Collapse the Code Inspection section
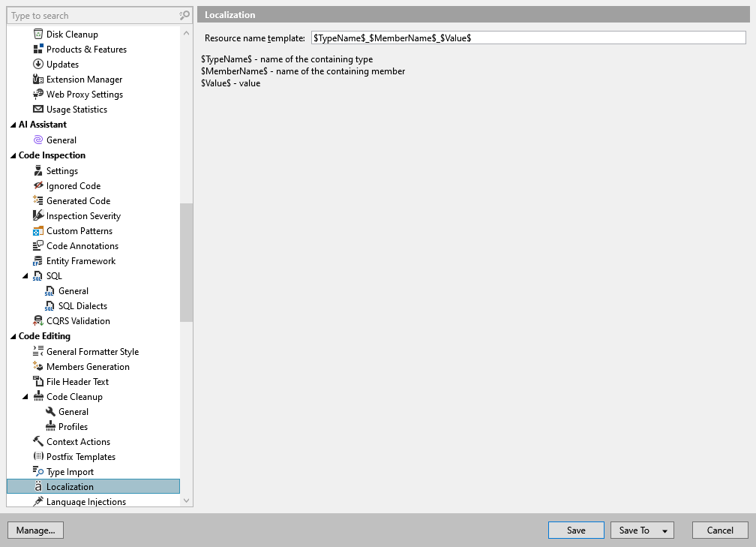Screen dimensions: 756x547 coord(13,156)
